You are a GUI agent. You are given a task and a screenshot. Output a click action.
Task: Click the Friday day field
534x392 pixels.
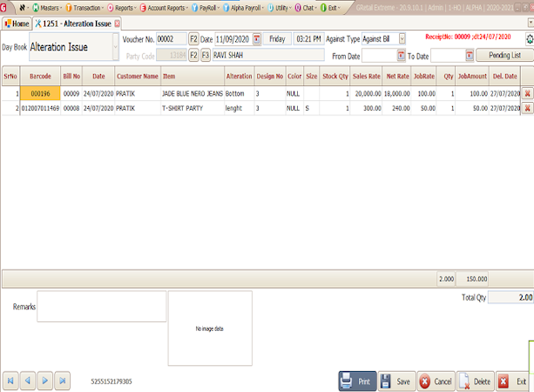(277, 39)
